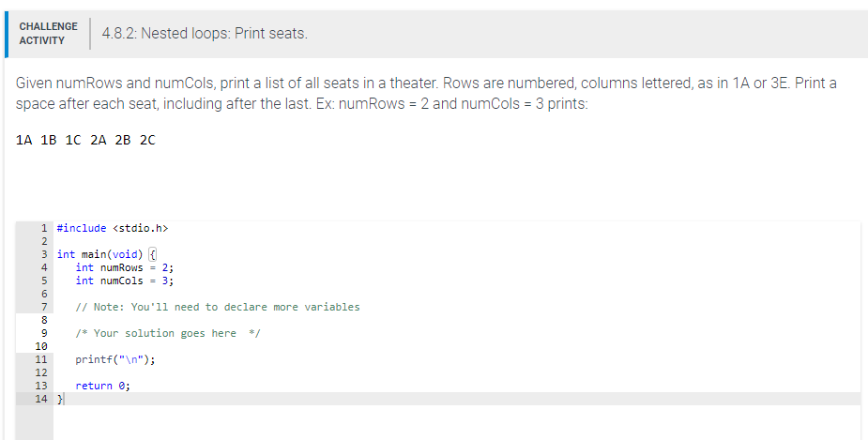
Task: Click the sample output '1A 1B 1C 2A 2B 2C'
Action: coord(86,141)
